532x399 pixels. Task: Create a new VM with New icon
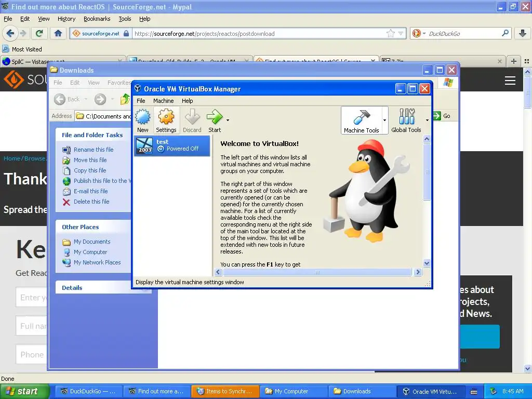coord(143,120)
